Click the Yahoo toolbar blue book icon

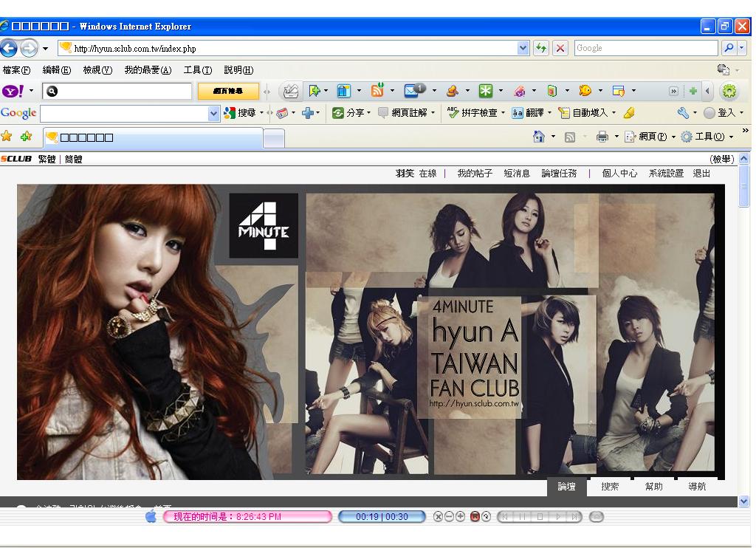pyautogui.click(x=343, y=91)
